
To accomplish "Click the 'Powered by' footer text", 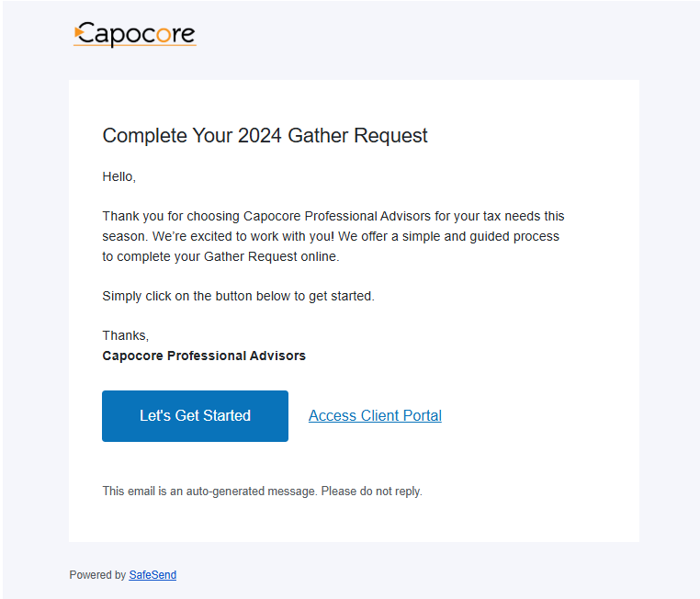I will 97,575.
